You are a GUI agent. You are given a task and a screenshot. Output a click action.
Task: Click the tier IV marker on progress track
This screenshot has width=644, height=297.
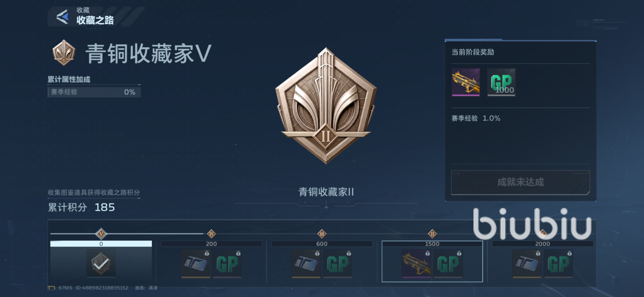click(x=212, y=234)
